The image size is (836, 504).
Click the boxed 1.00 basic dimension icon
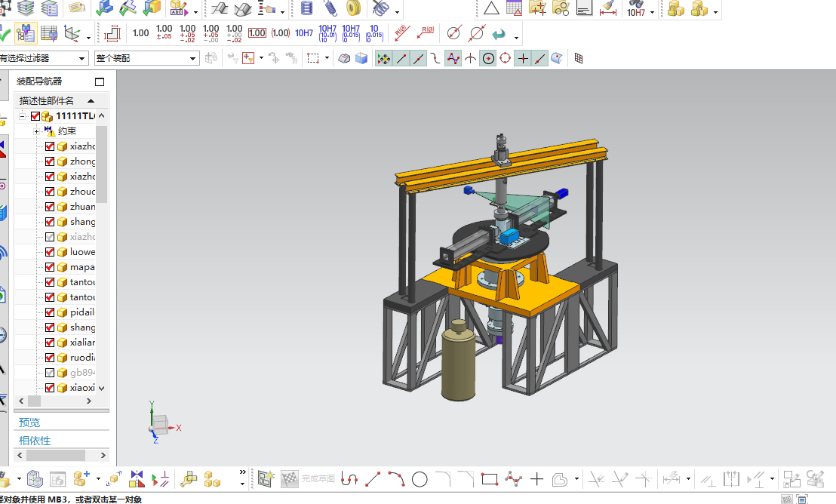click(257, 33)
